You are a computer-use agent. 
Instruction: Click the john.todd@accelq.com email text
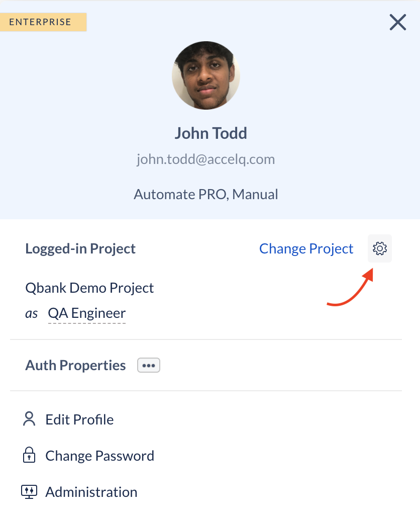[206, 159]
